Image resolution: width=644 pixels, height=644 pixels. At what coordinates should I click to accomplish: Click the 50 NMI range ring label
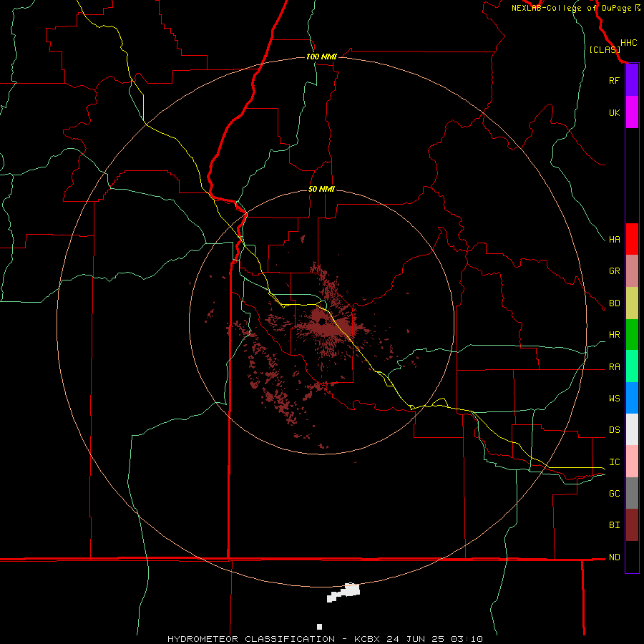coord(321,189)
